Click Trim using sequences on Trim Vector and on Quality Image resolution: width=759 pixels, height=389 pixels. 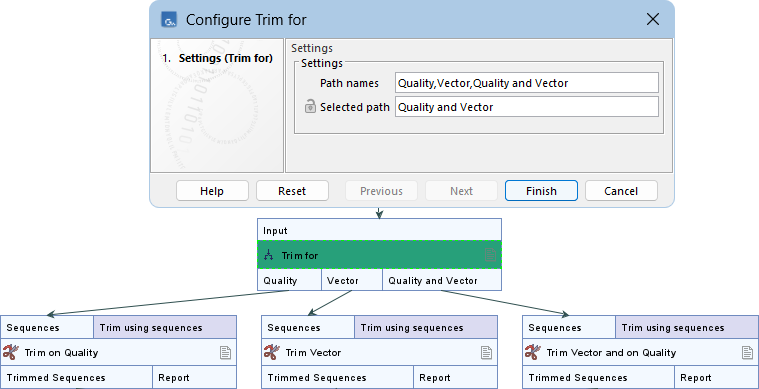687,328
